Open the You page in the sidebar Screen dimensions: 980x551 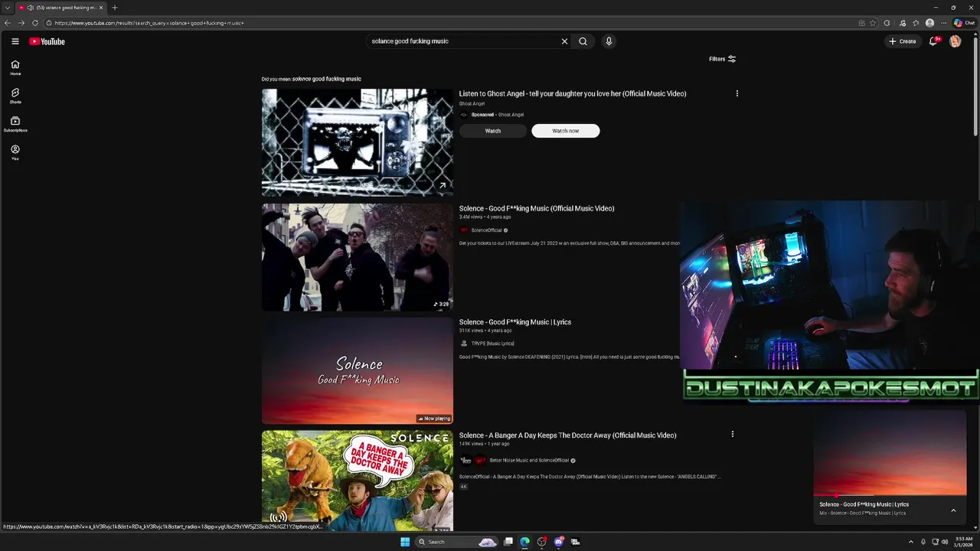point(15,152)
